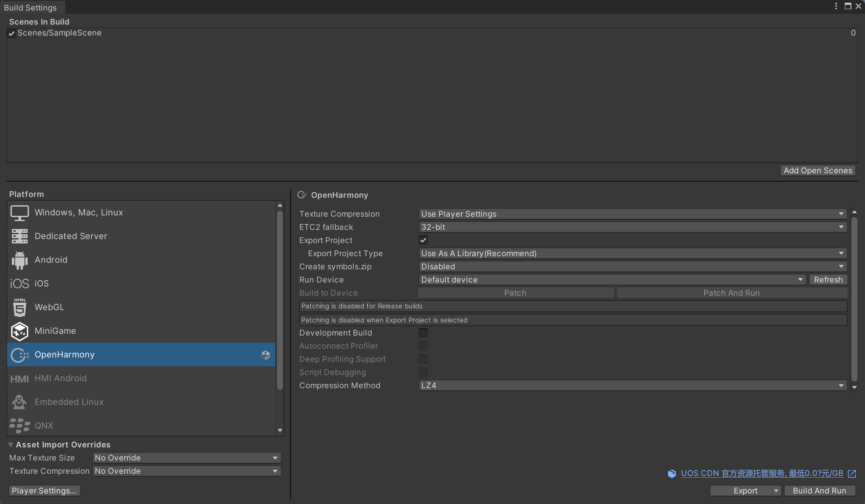Viewport: 865px width, 504px height.
Task: Click the OpenHarmony icon in settings header
Action: [x=302, y=195]
